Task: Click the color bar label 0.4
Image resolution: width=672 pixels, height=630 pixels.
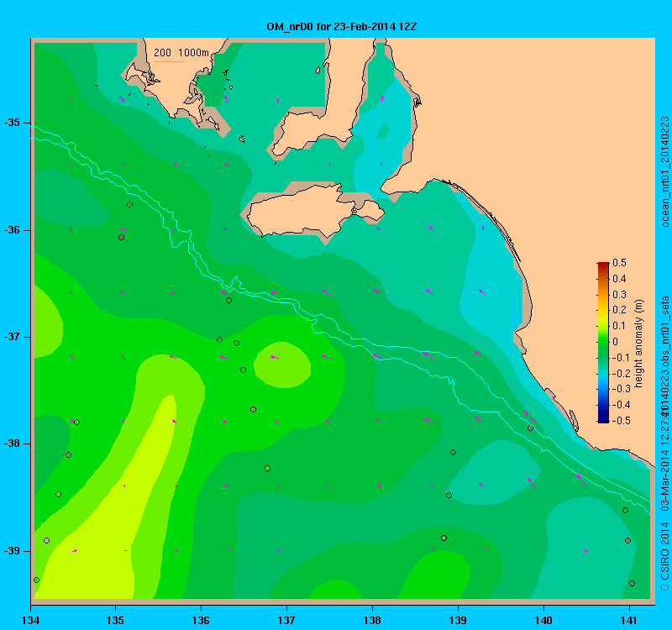Action: point(619,279)
